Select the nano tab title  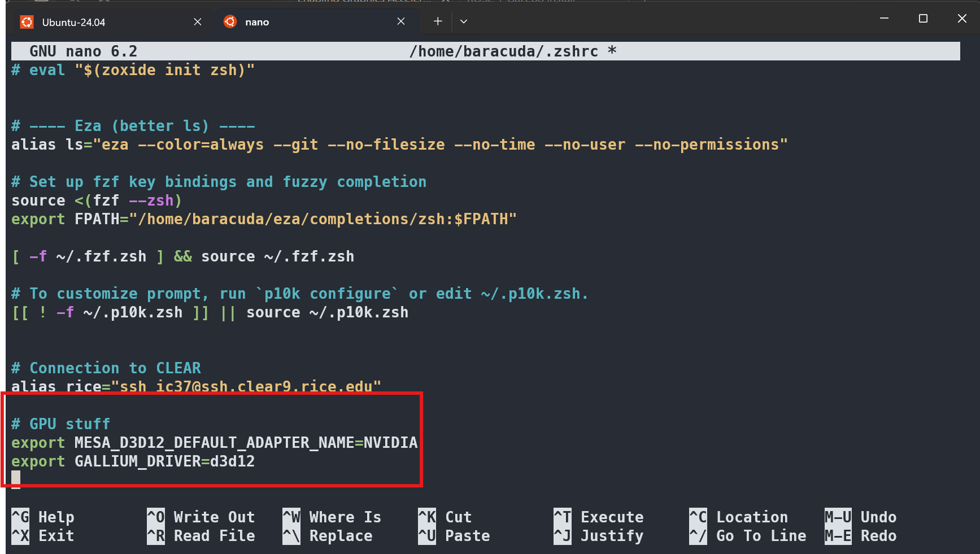pos(257,22)
